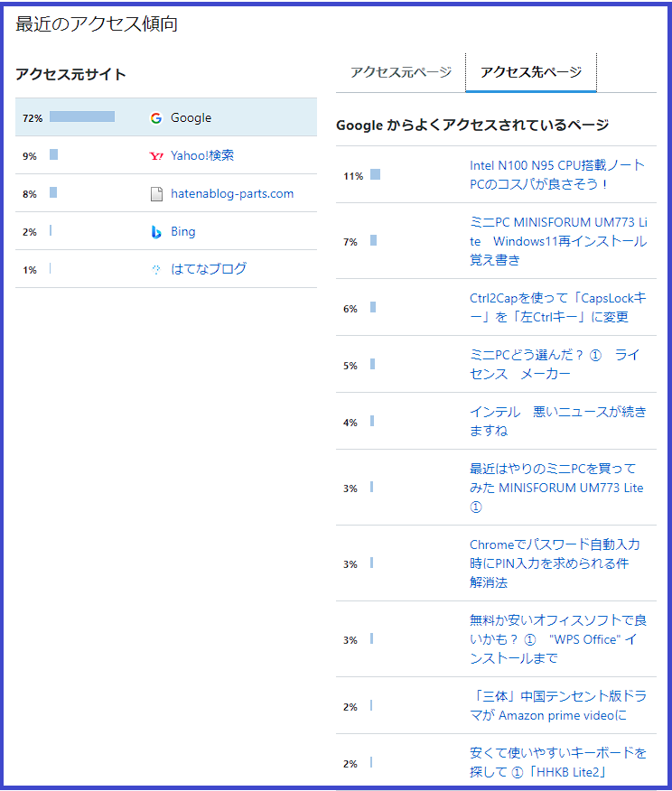Screen dimensions: 672x791
Task: Click the 7% value for UM773 reinstall article
Action: tap(350, 242)
